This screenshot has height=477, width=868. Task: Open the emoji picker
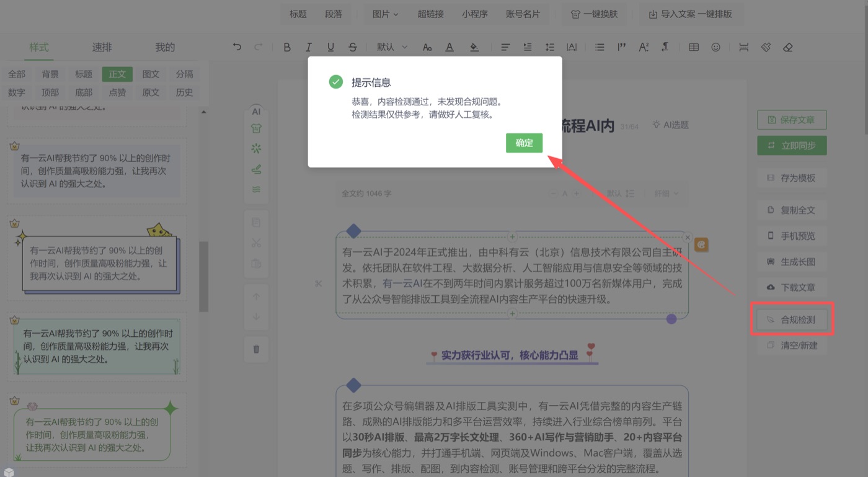point(716,47)
